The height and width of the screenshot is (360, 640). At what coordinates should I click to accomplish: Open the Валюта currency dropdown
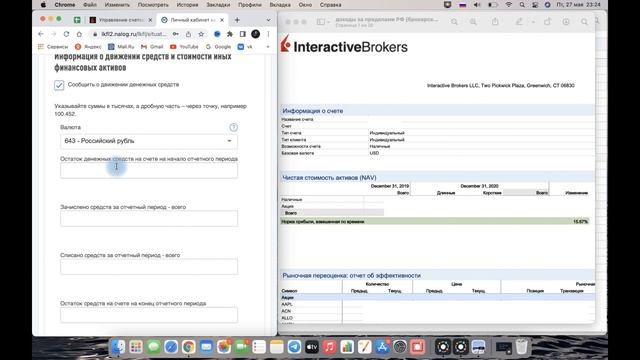[149, 141]
